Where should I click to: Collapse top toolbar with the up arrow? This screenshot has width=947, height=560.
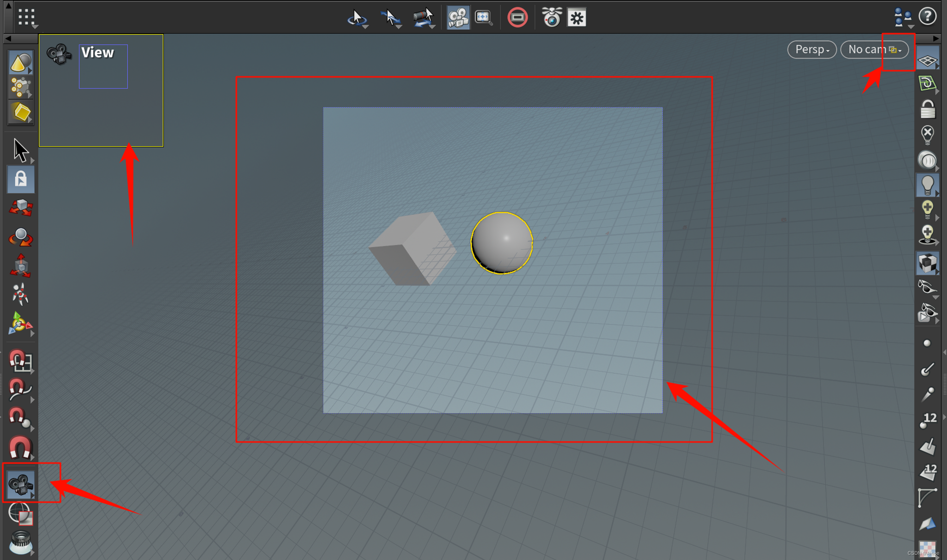pyautogui.click(x=8, y=6)
